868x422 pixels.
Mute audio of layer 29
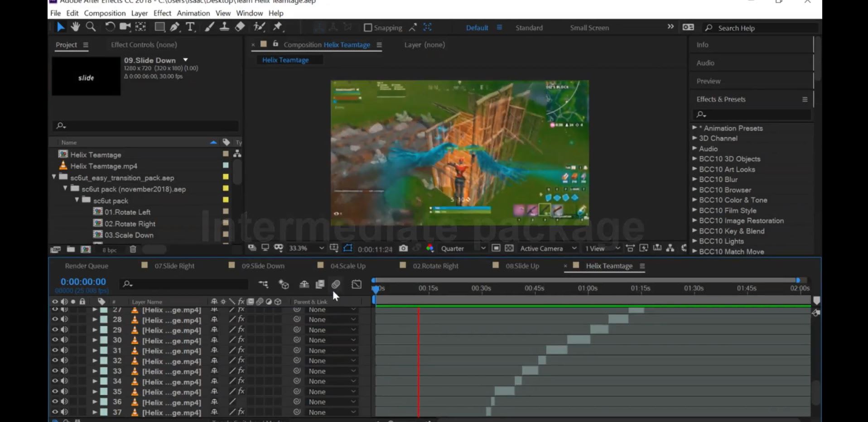[64, 330]
